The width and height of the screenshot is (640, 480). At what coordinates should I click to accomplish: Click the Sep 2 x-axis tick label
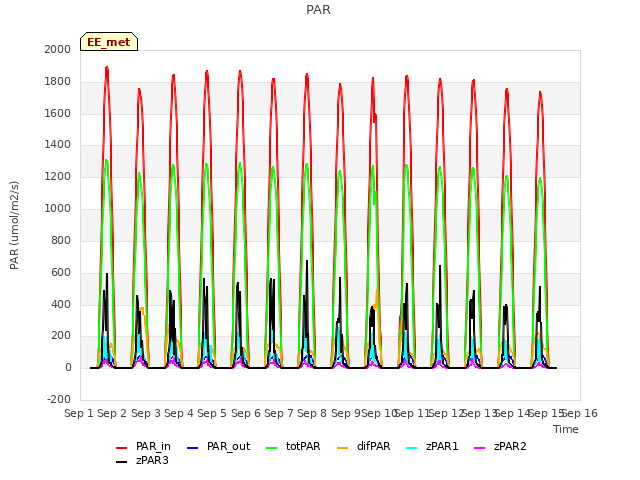pyautogui.click(x=112, y=413)
